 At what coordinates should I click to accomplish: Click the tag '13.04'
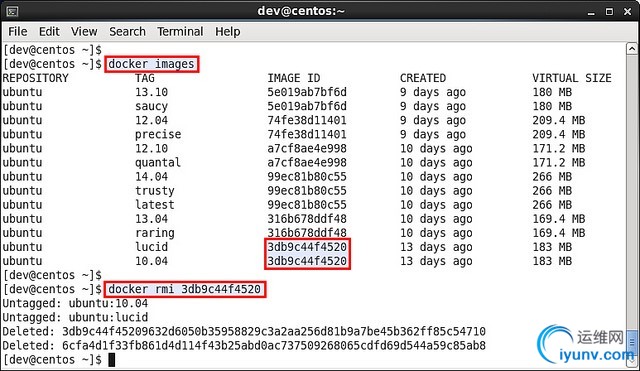[x=151, y=219]
